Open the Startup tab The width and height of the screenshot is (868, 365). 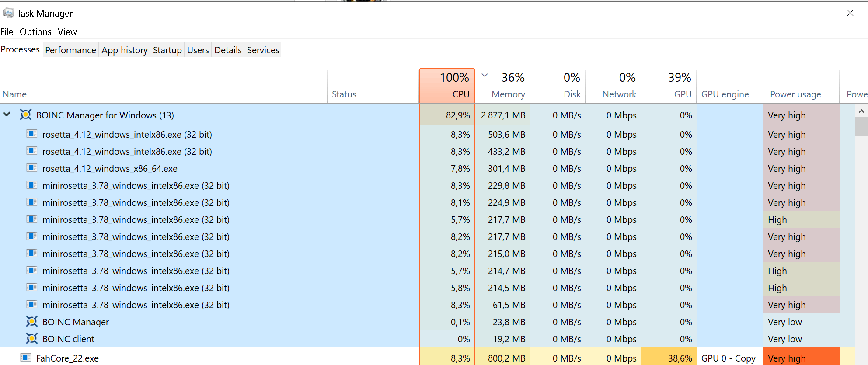click(167, 50)
